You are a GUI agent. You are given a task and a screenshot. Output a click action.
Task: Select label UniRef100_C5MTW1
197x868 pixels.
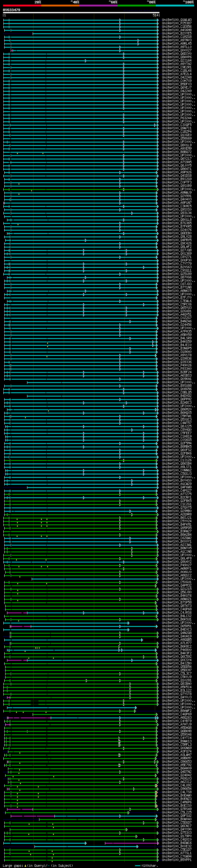177,416
